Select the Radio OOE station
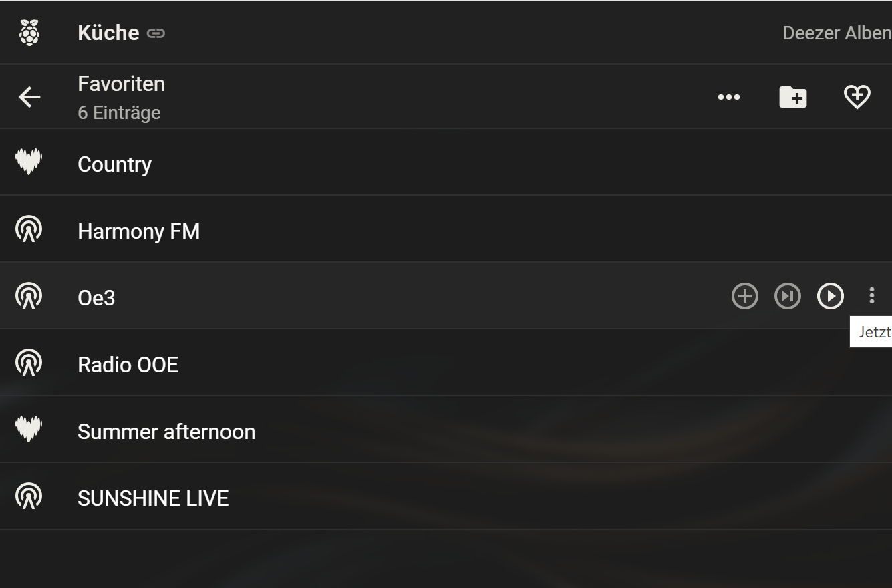Viewport: 892px width, 588px height. tap(128, 365)
